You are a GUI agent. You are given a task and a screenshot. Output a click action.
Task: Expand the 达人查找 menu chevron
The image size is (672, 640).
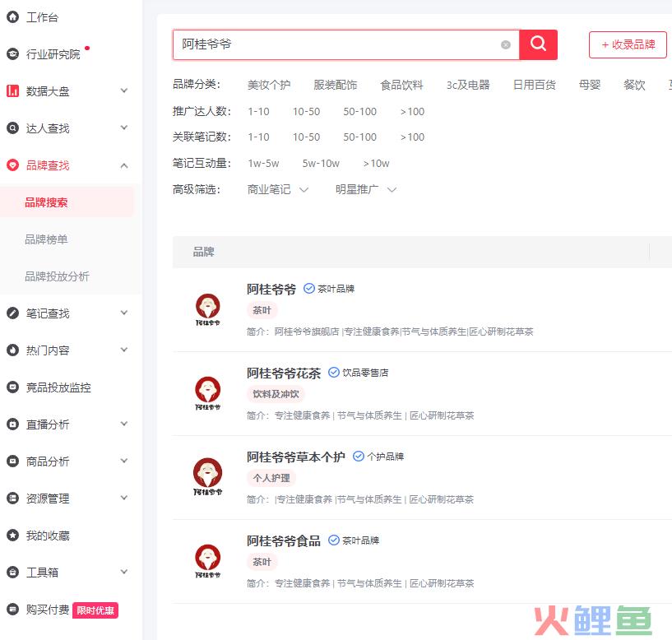tap(124, 128)
